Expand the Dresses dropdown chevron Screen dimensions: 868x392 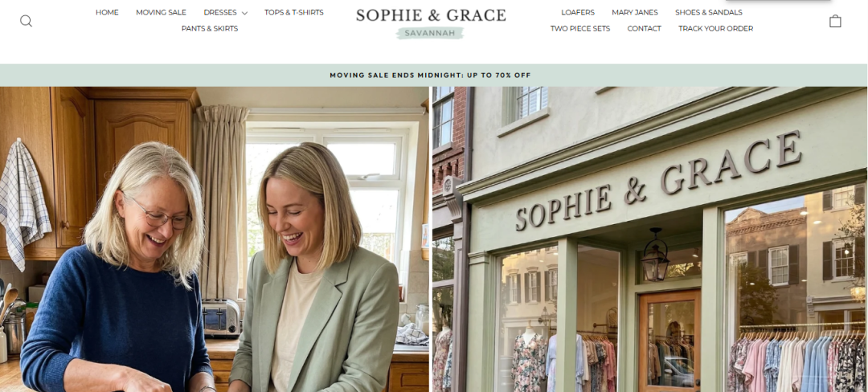244,13
